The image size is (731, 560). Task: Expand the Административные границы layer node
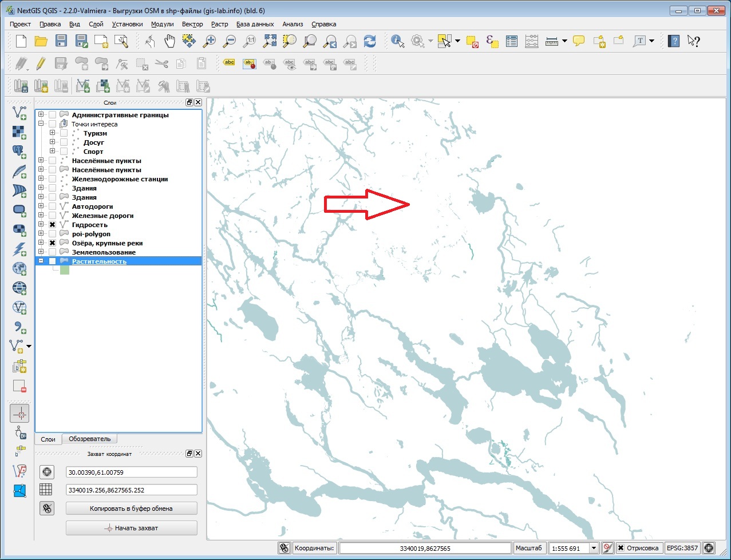click(x=41, y=115)
